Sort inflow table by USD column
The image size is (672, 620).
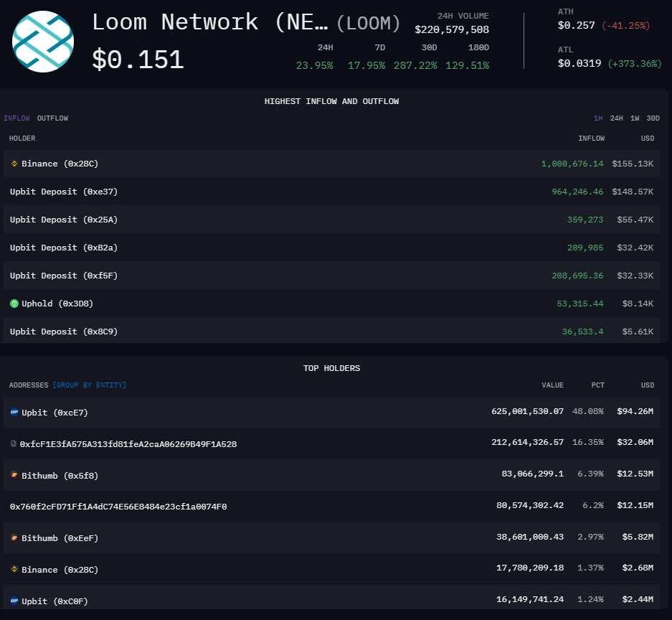[647, 138]
